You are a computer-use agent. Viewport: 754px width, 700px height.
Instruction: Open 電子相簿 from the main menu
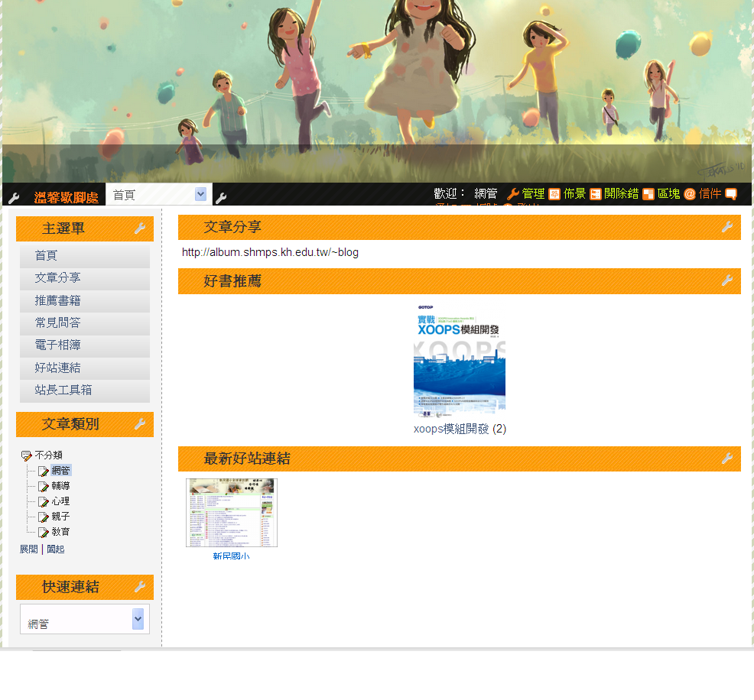coord(58,345)
